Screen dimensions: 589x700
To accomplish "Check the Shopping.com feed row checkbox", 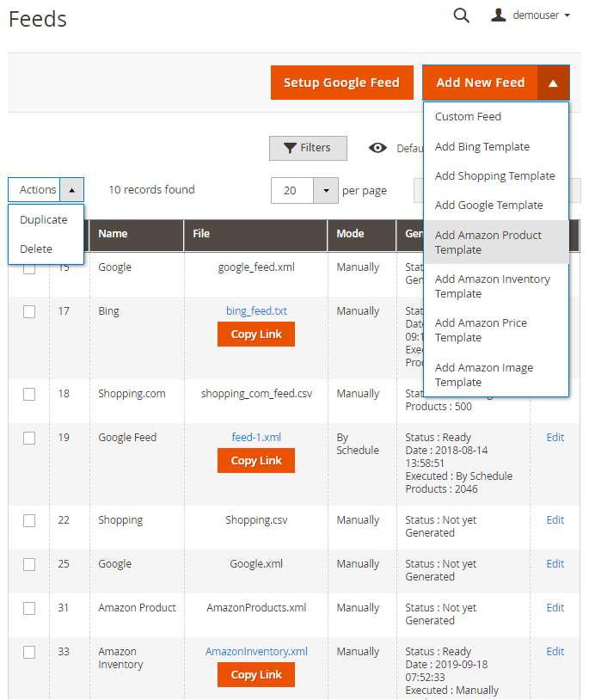I will click(29, 394).
